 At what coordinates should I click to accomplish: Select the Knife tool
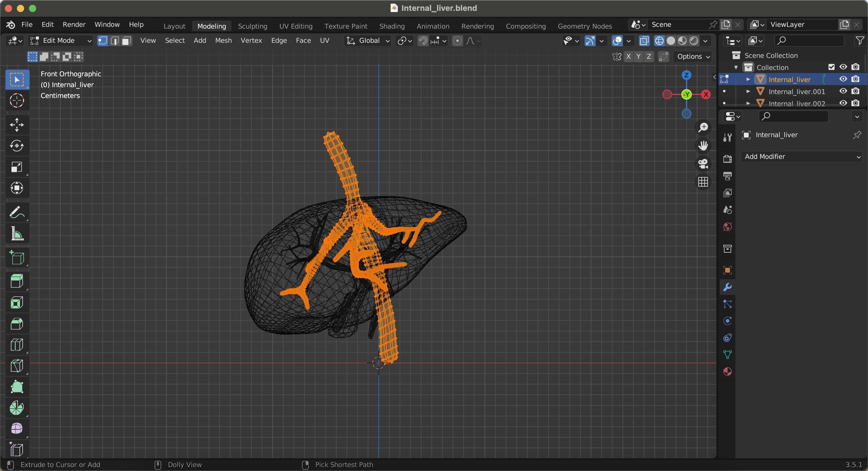(x=17, y=366)
